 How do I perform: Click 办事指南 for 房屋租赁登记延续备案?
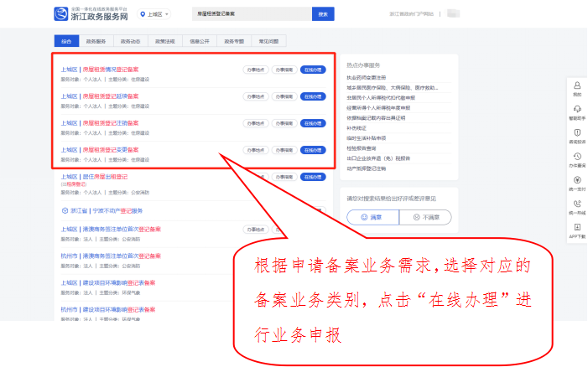click(x=284, y=96)
